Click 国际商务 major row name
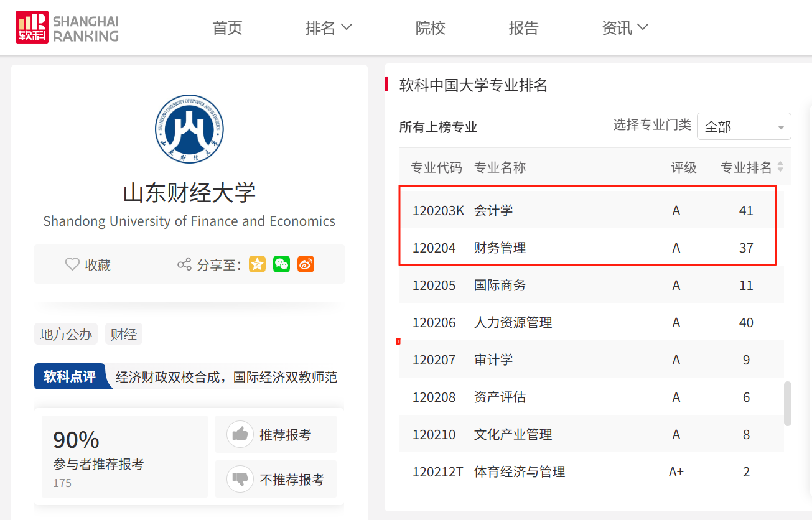 coord(500,285)
